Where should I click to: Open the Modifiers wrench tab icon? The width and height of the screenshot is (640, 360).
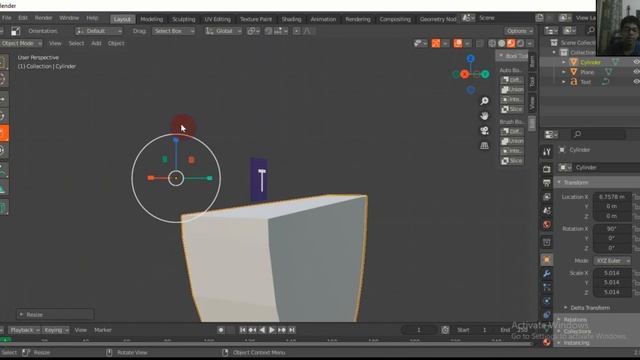pyautogui.click(x=547, y=273)
